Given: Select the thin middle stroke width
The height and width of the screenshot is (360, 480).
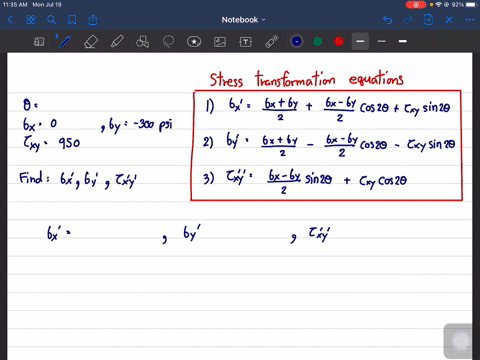Looking at the screenshot, I should point(382,41).
